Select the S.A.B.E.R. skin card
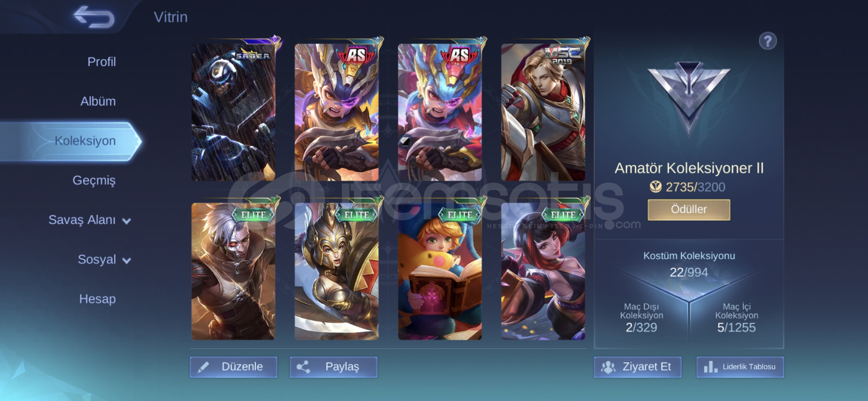 click(234, 111)
